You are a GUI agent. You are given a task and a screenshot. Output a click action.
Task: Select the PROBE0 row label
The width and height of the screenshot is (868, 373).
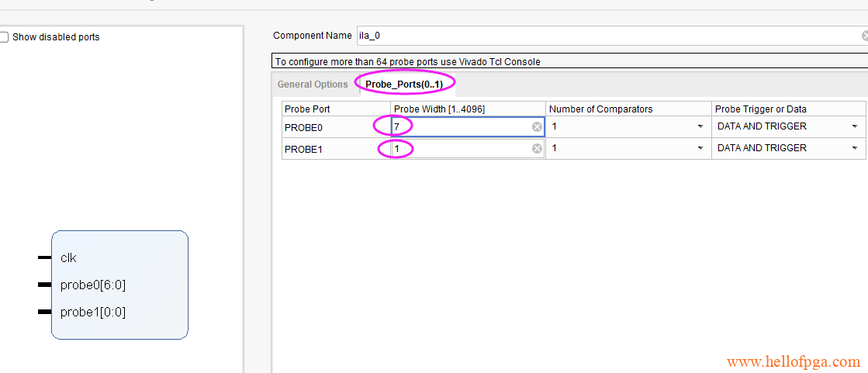click(x=303, y=127)
